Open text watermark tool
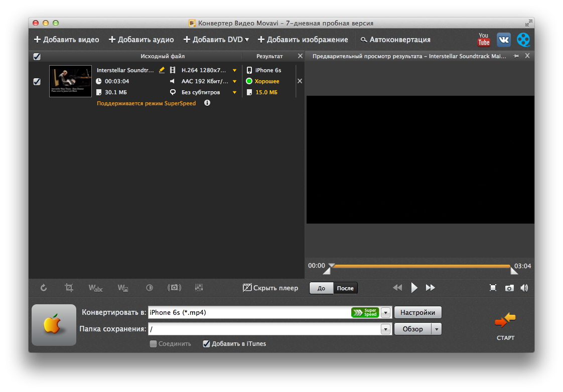 point(95,288)
